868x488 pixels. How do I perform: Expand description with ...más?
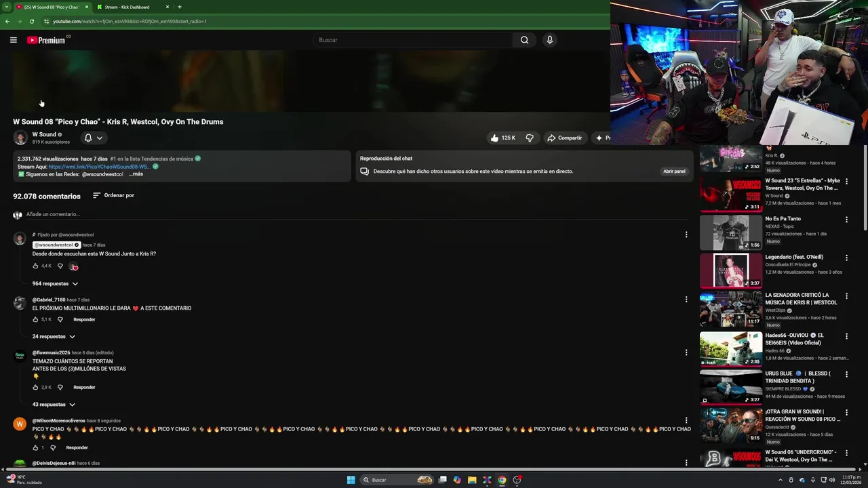pyautogui.click(x=136, y=174)
